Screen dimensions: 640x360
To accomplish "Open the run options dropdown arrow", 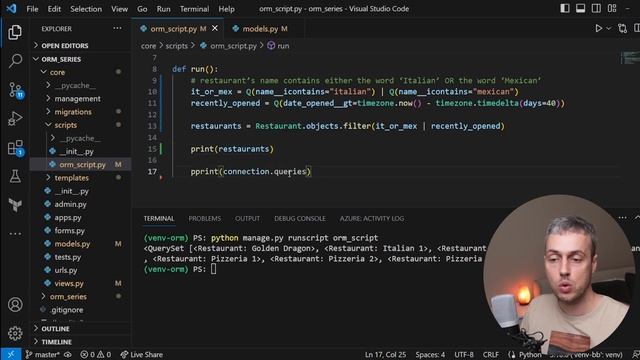I will tap(609, 29).
